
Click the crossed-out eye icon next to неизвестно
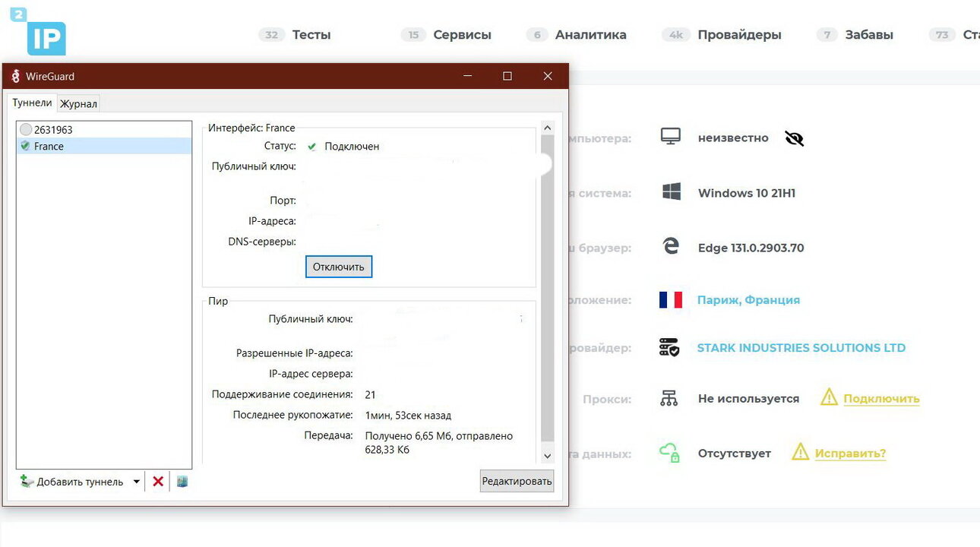(x=794, y=138)
